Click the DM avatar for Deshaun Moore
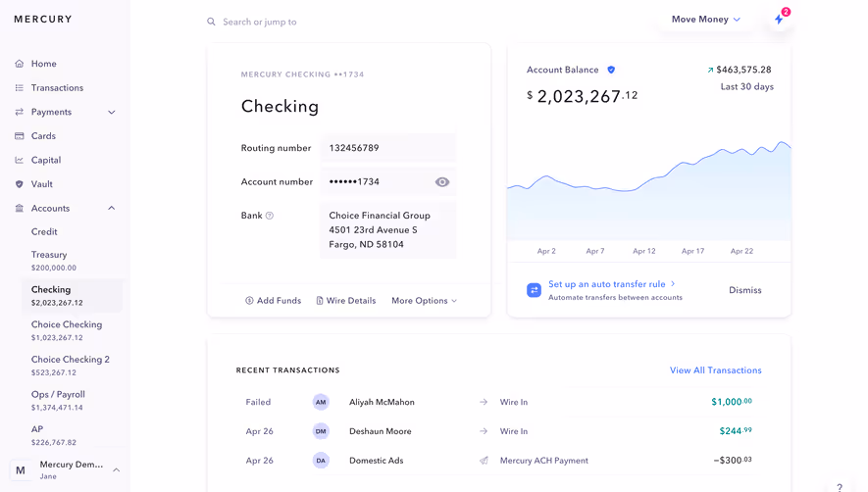Viewport: 868px width, 492px height. (321, 431)
